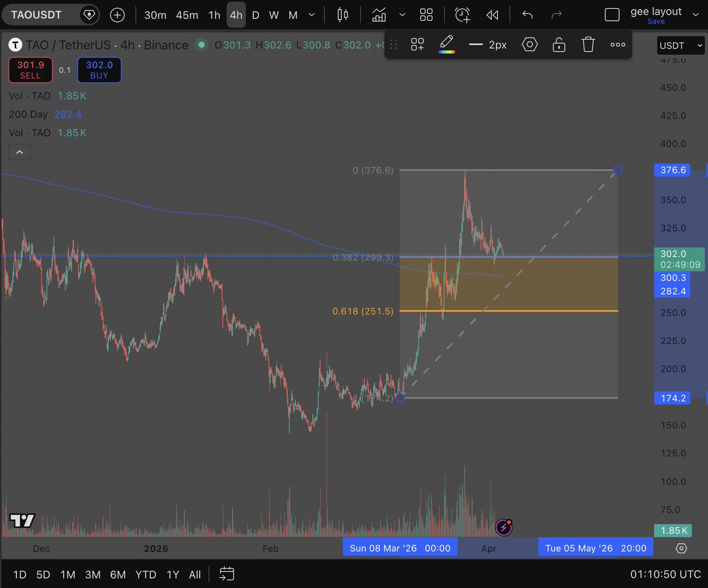Click the Sun 08 Mar '26 date label
Viewport: 708px width, 588px height.
400,548
